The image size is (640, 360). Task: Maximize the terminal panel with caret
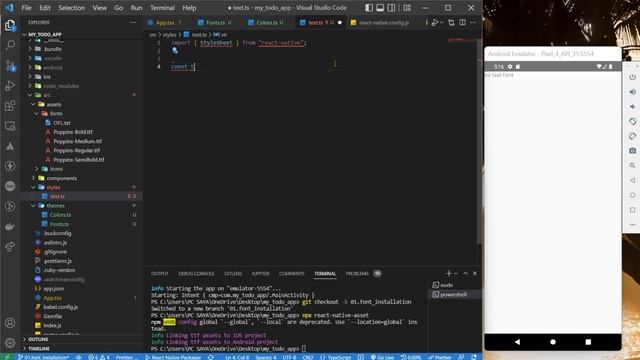point(466,273)
